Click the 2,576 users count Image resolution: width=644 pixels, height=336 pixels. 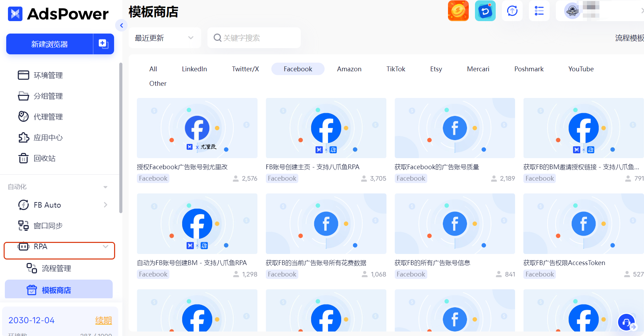click(x=250, y=178)
